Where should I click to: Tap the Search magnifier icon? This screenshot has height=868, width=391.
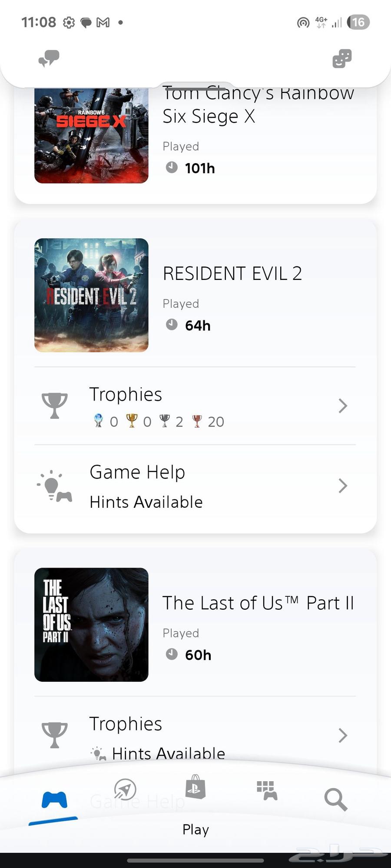tap(335, 799)
